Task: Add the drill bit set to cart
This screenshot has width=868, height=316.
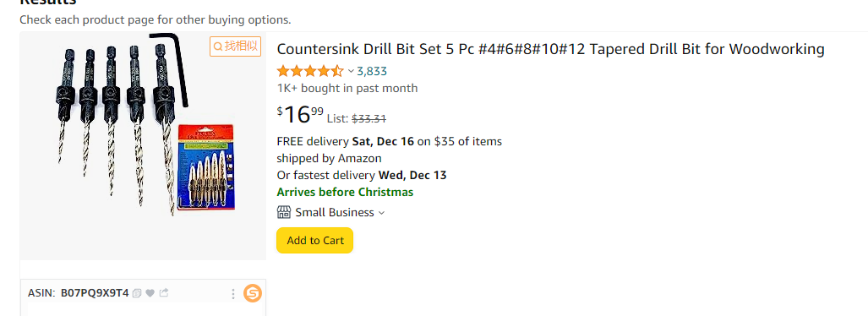Action: [315, 240]
